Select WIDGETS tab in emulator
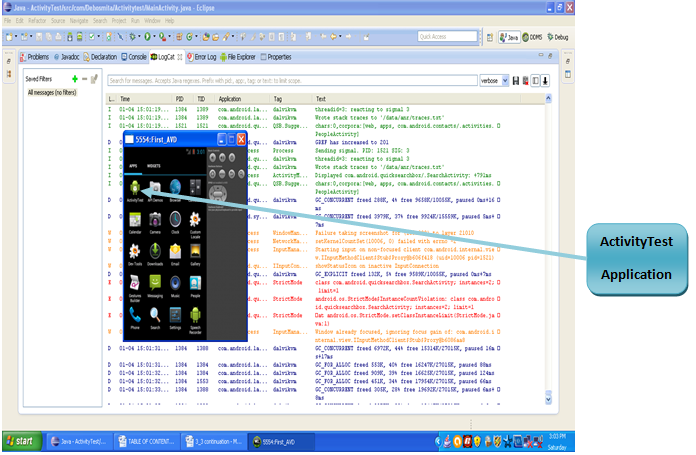 click(154, 166)
